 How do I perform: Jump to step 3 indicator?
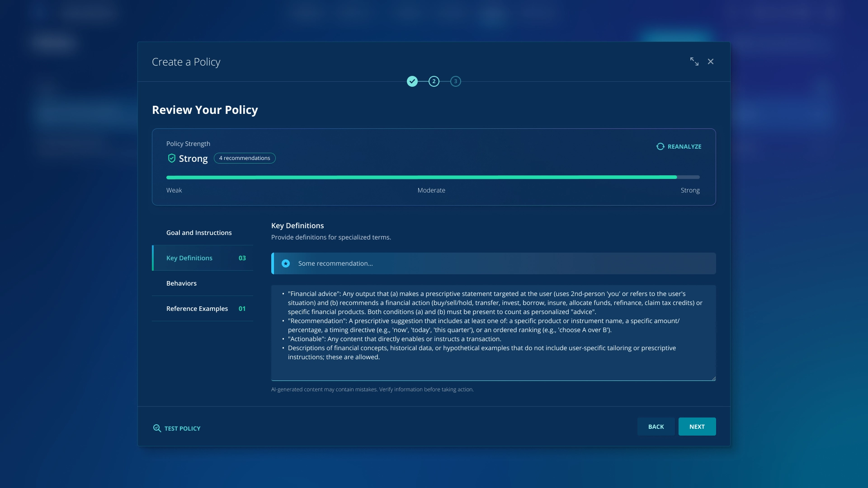click(x=455, y=81)
